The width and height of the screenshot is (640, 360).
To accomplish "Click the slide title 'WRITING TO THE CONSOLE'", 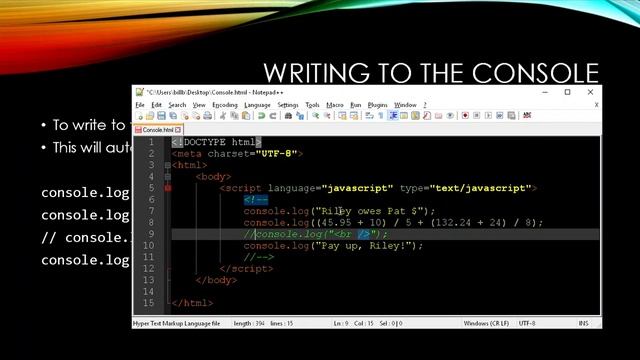I will coord(431,73).
